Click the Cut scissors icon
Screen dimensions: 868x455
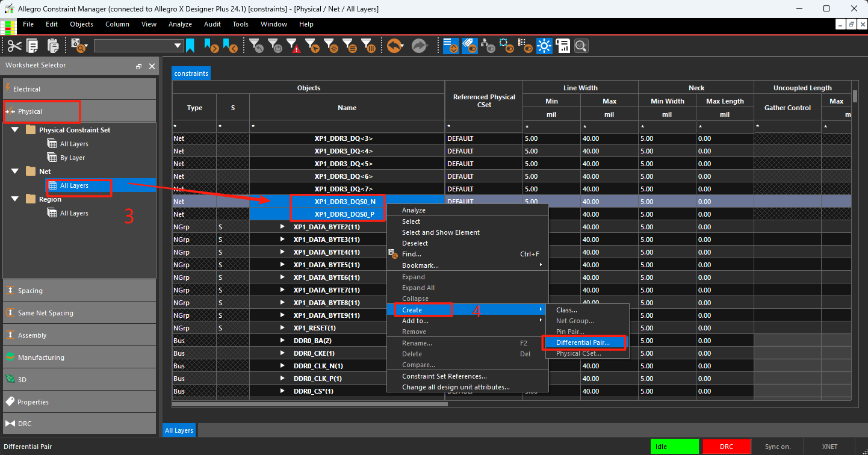coord(15,46)
